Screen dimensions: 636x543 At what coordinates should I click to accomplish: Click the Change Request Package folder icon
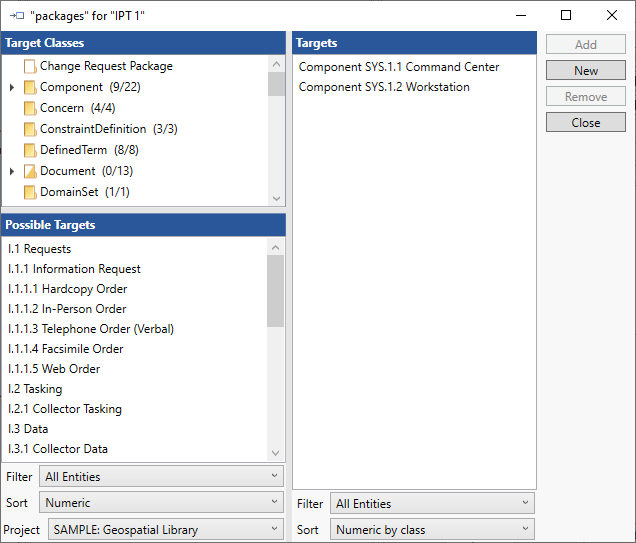pos(30,66)
